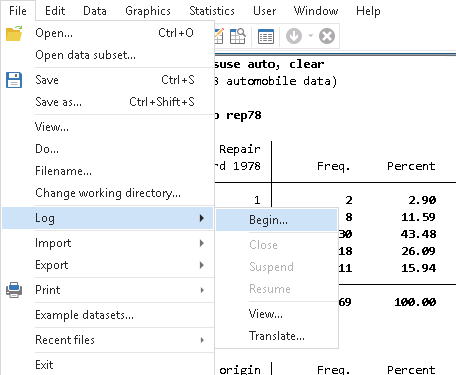Screen dimensions: 456x375
Task: Open the Data menu
Action: coord(95,11)
